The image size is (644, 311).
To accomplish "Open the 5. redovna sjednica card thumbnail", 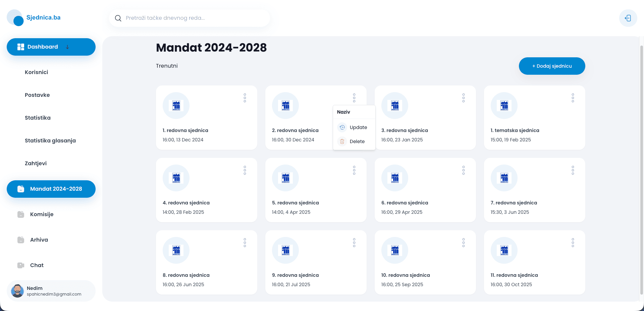I will click(285, 178).
